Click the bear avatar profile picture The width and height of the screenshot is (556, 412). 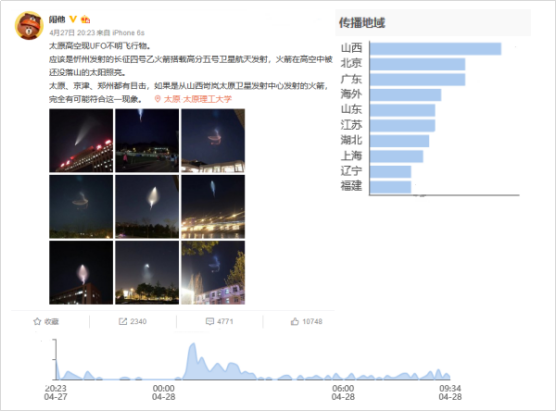pos(29,26)
